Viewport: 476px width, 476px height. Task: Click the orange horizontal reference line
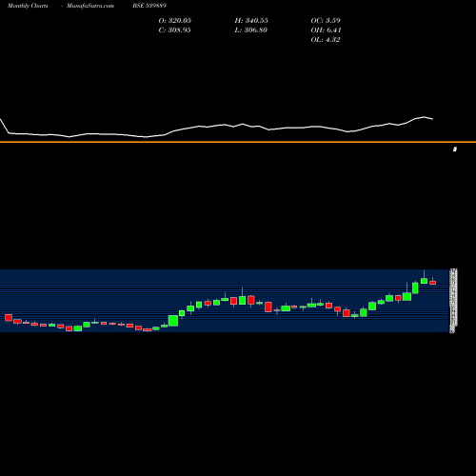tap(238, 142)
